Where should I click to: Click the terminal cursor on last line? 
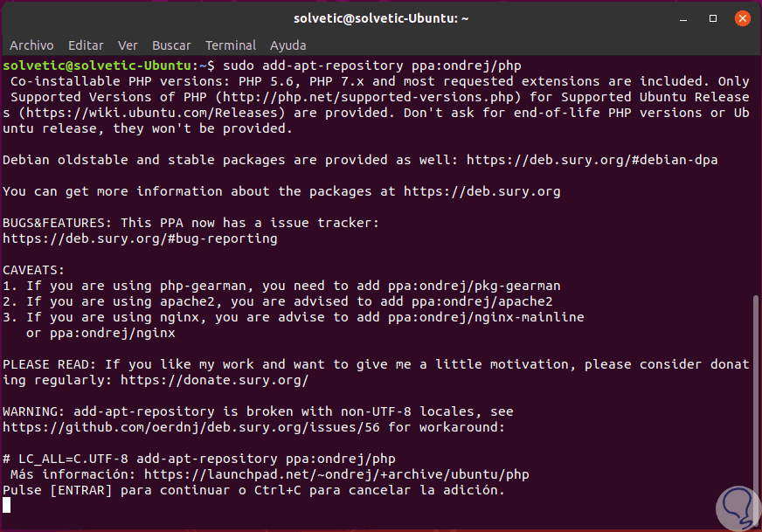pos(7,505)
